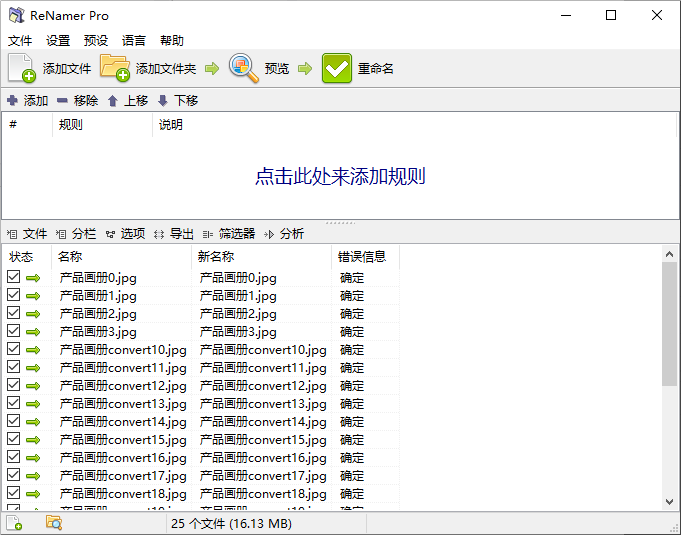Toggle checkbox for 产品画册convert16.jpg

(x=13, y=457)
